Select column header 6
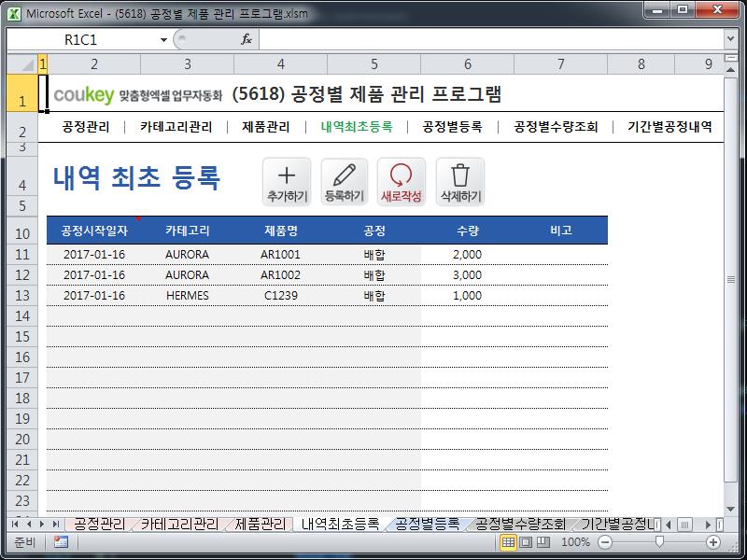Image resolution: width=747 pixels, height=560 pixels. coord(468,63)
